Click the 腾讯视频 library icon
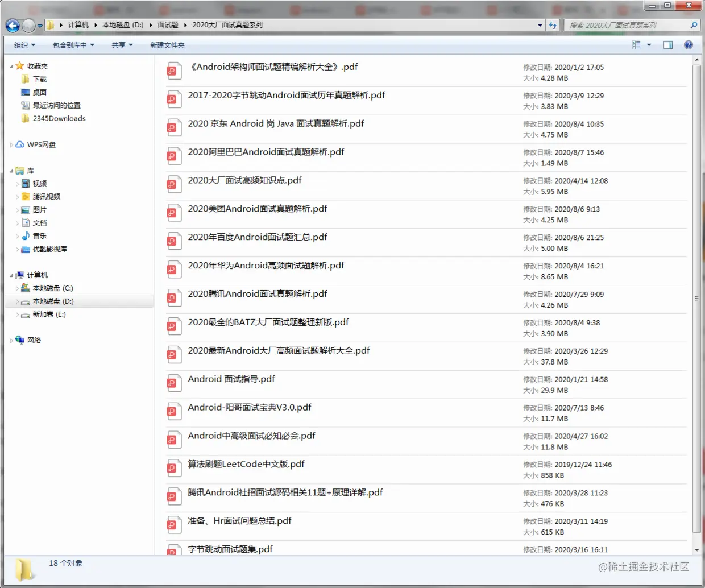 (x=26, y=197)
